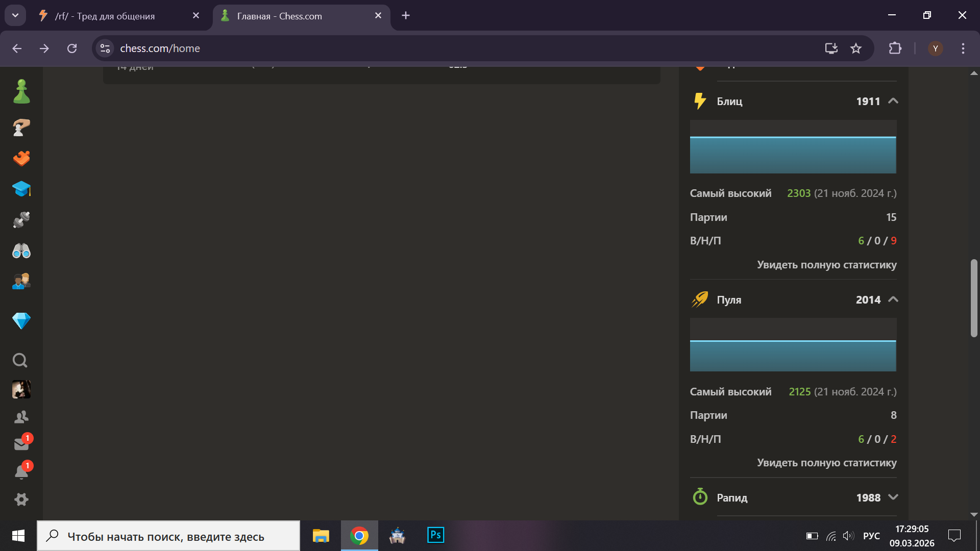Click the Chess.com pawn logo
The image size is (980, 551).
(x=21, y=92)
